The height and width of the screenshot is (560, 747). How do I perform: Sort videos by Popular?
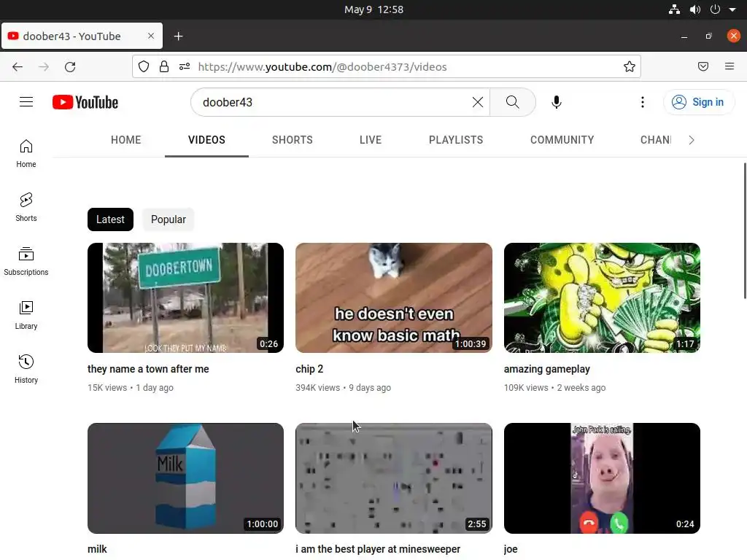(169, 219)
